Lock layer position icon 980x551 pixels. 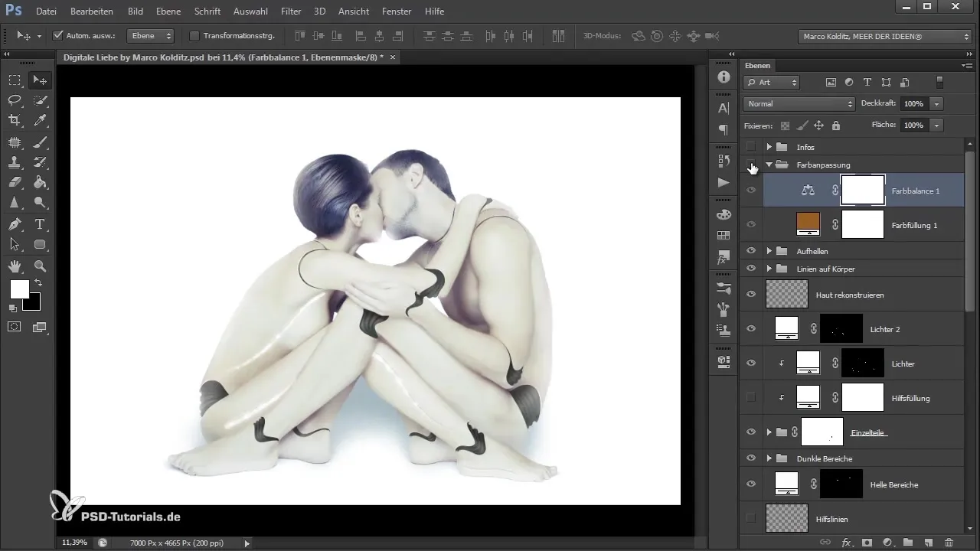(818, 126)
